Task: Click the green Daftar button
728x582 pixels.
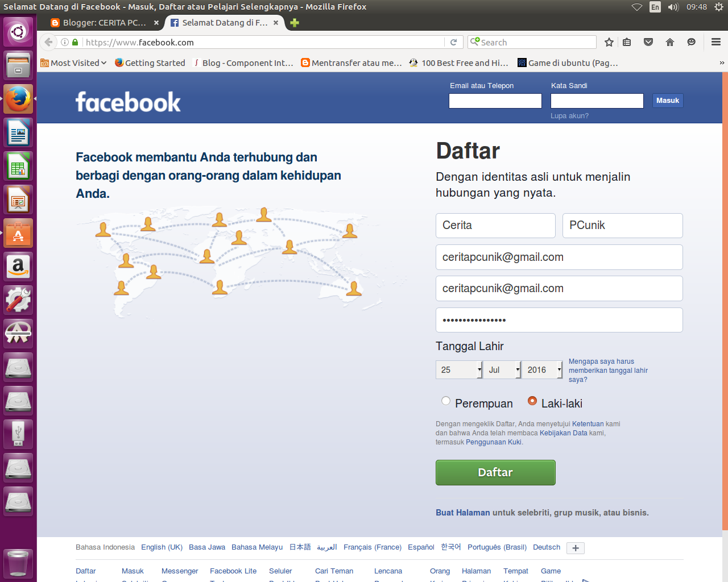Action: pos(495,472)
